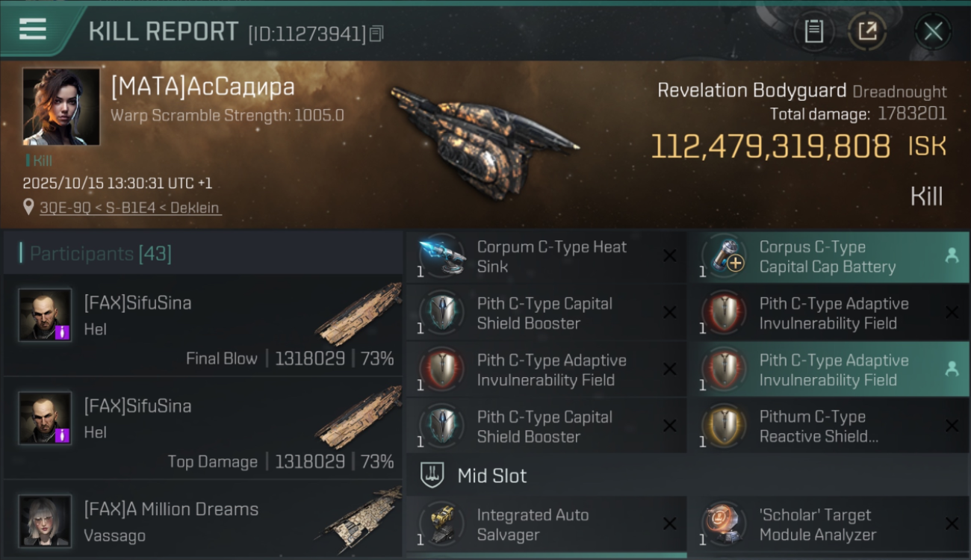Image resolution: width=971 pixels, height=560 pixels.
Task: Close the kill report window
Action: coord(933,31)
